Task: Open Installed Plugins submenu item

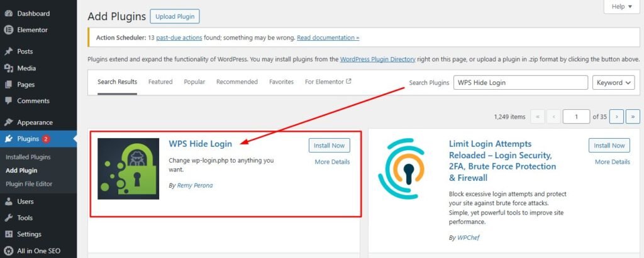Action: click(x=28, y=157)
